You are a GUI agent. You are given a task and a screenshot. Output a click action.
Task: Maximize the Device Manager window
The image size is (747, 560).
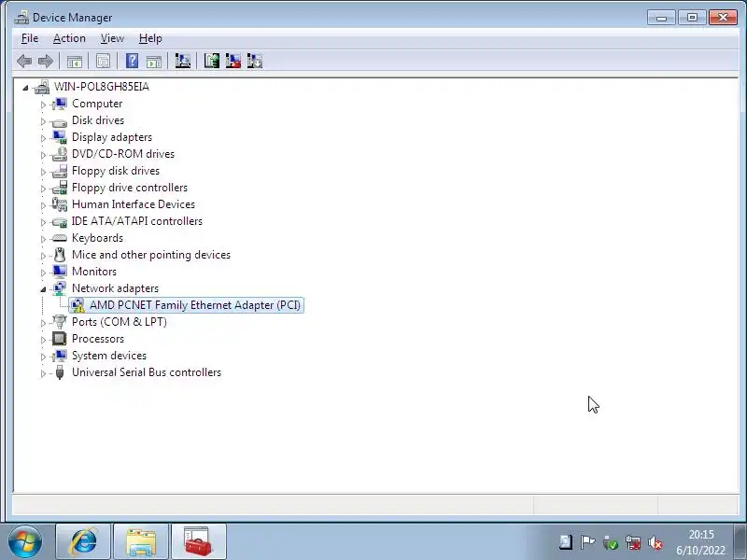tap(692, 18)
